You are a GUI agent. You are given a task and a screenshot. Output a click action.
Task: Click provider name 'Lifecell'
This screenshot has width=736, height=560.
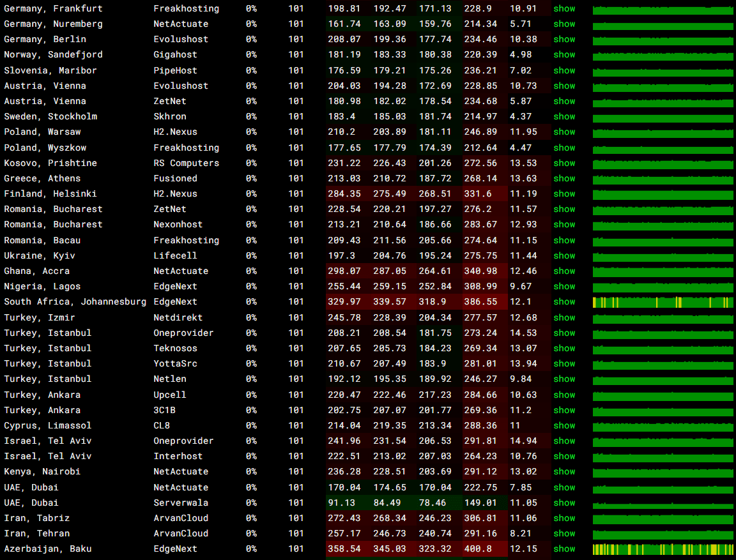click(175, 255)
